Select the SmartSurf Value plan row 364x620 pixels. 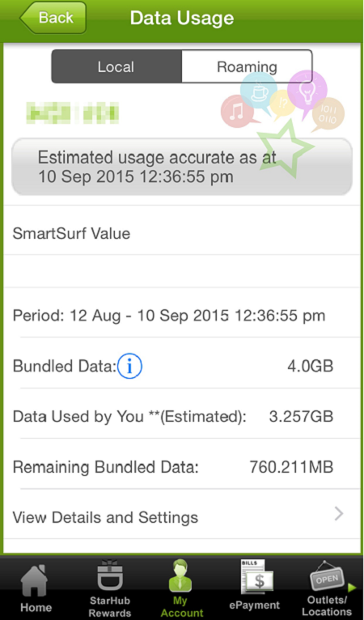coord(182,233)
